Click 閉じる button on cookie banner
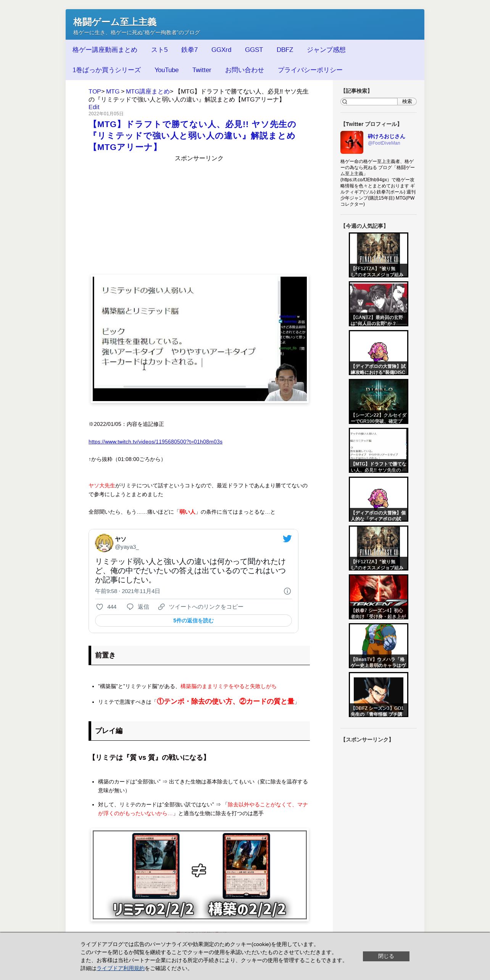Image resolution: width=490 pixels, height=980 pixels. [x=386, y=956]
